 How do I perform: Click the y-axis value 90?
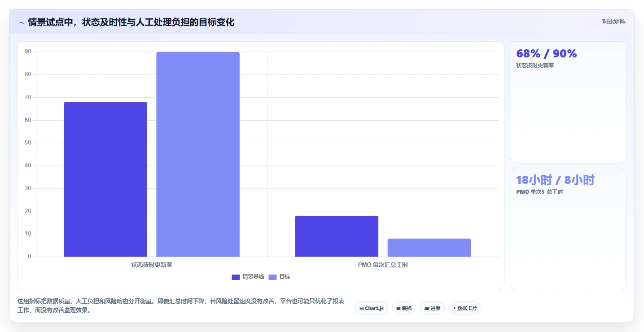28,52
